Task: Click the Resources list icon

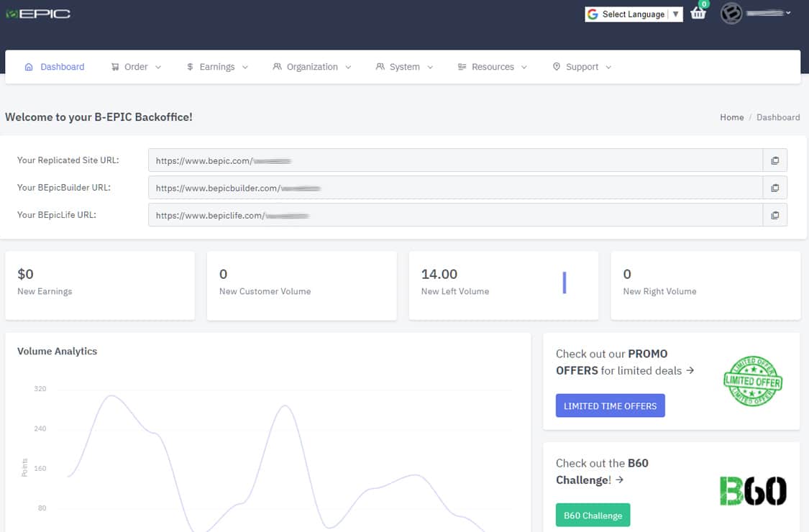Action: (x=462, y=67)
